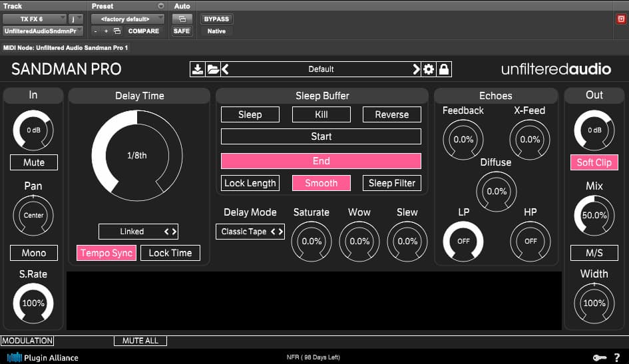Click the SAFE button
This screenshot has width=629, height=364.
coord(182,31)
